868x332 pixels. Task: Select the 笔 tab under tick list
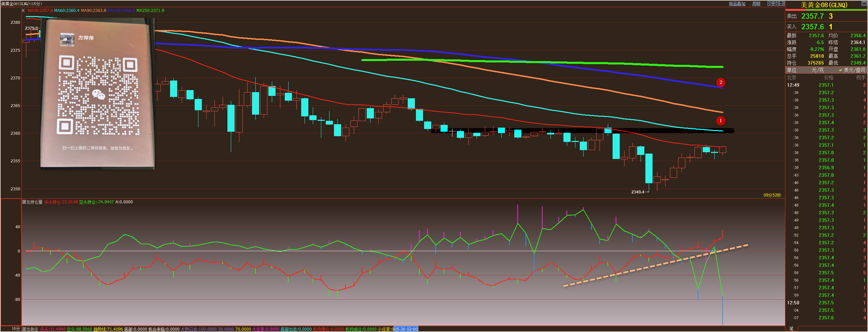click(791, 329)
